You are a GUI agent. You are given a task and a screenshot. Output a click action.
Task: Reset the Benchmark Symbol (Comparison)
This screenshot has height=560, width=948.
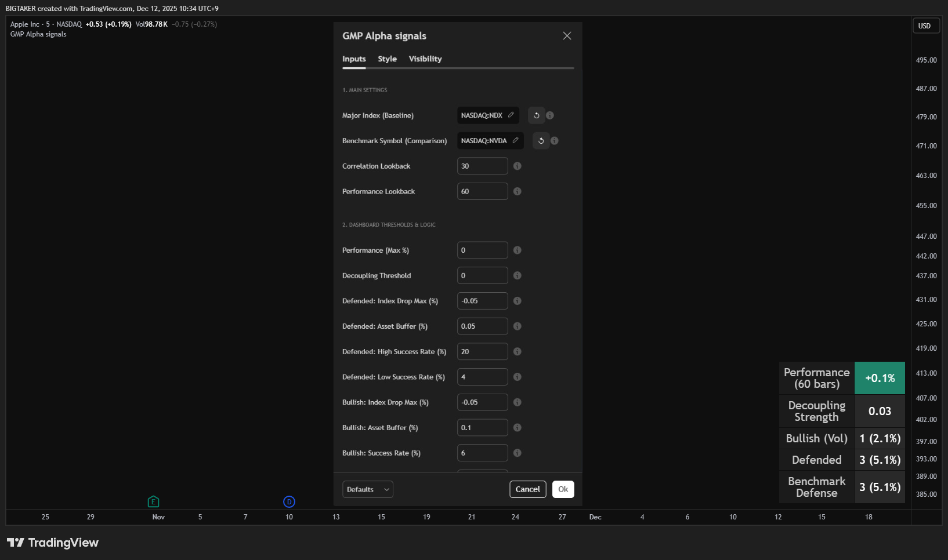pyautogui.click(x=541, y=141)
